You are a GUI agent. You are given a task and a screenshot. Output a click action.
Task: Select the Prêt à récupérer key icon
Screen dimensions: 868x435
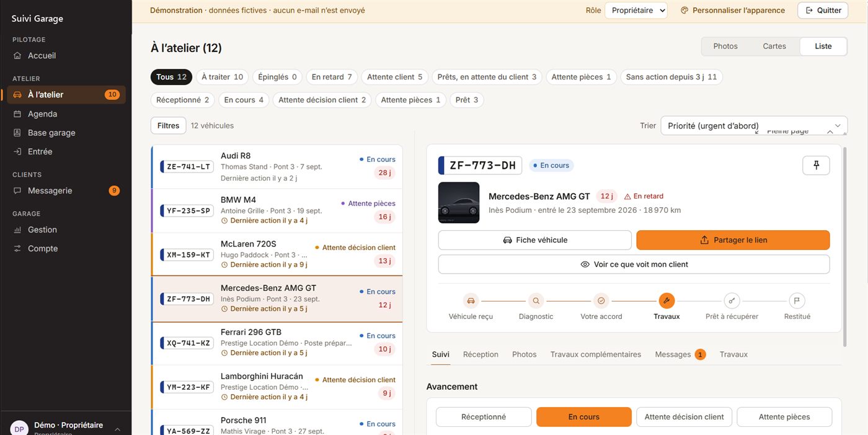pos(732,301)
